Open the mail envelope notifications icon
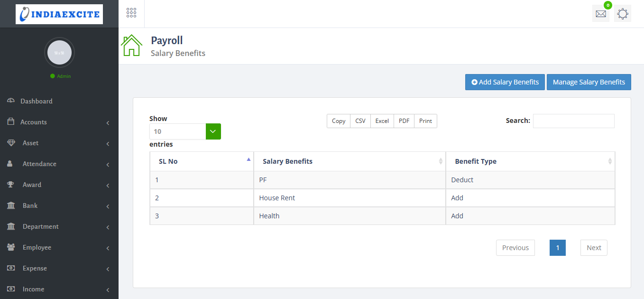 click(600, 14)
